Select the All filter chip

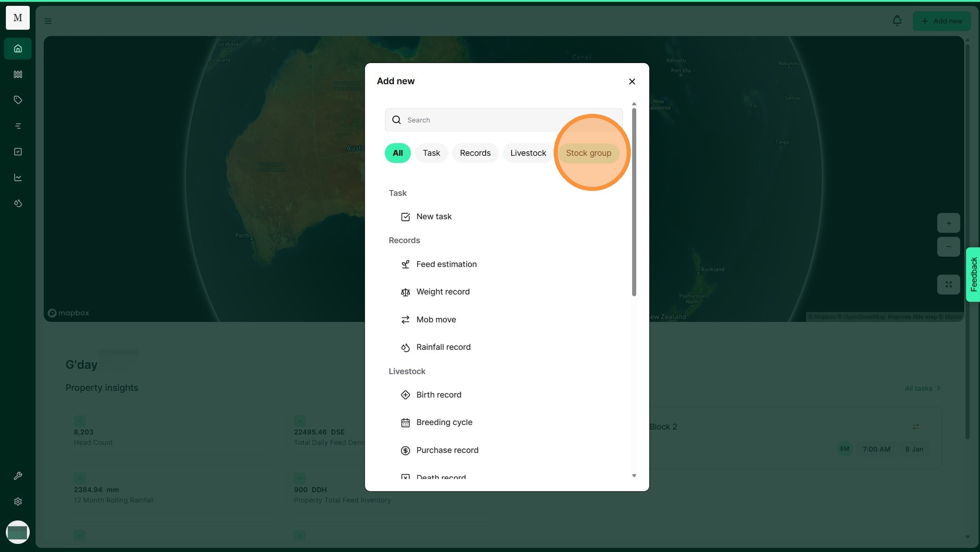tap(397, 153)
